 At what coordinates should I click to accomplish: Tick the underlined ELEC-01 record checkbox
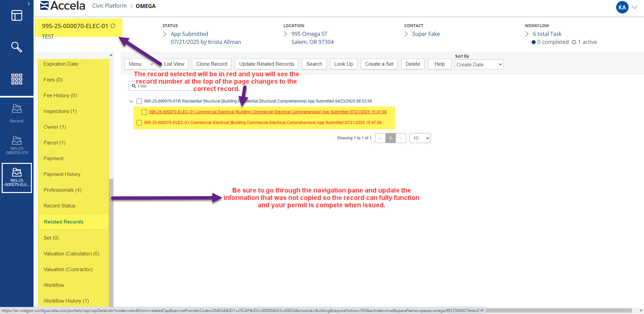(x=144, y=112)
